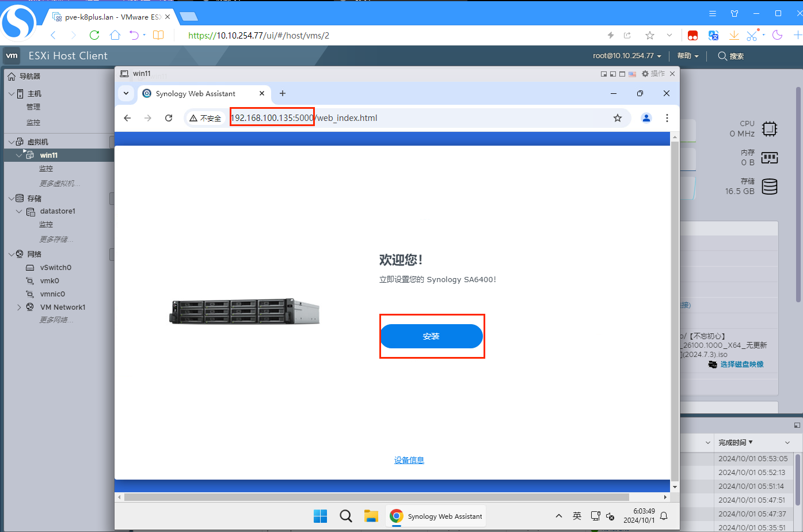This screenshot has width=803, height=532.
Task: Collapse the 网络 network tree node
Action: point(12,254)
